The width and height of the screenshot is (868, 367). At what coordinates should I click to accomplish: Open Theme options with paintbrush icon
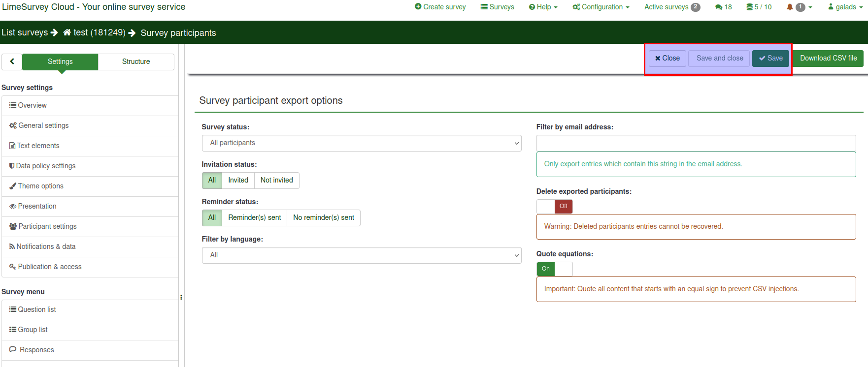[41, 186]
